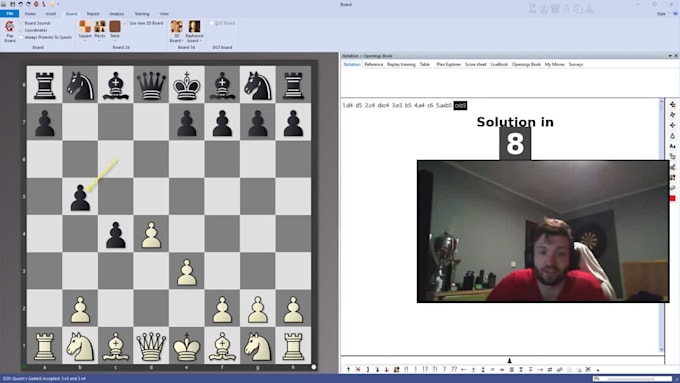The width and height of the screenshot is (680, 383).
Task: Switch to the Home ribbon tab
Action: 30,14
